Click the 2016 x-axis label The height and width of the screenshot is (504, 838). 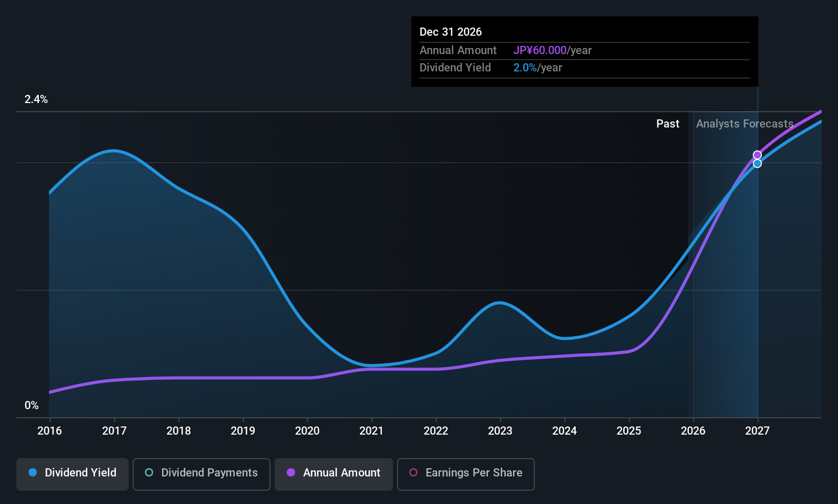(x=50, y=431)
